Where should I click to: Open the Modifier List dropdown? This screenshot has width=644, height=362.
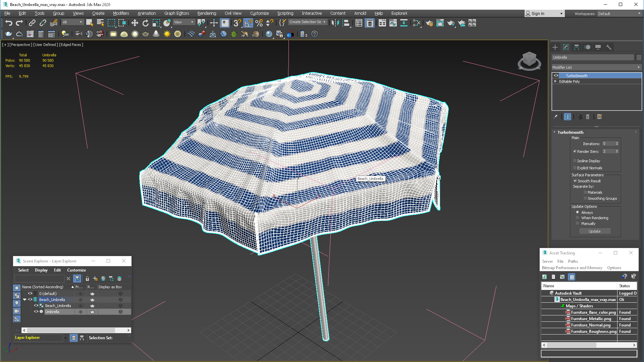pyautogui.click(x=596, y=67)
